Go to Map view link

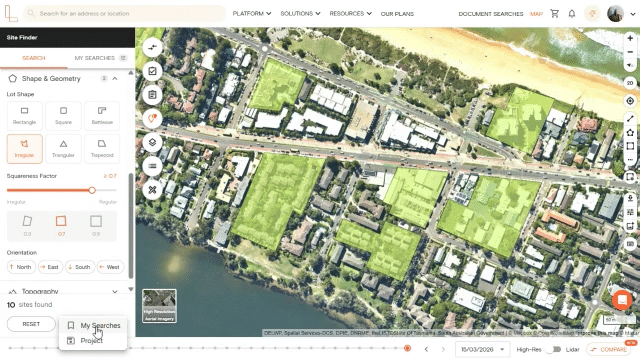click(536, 14)
